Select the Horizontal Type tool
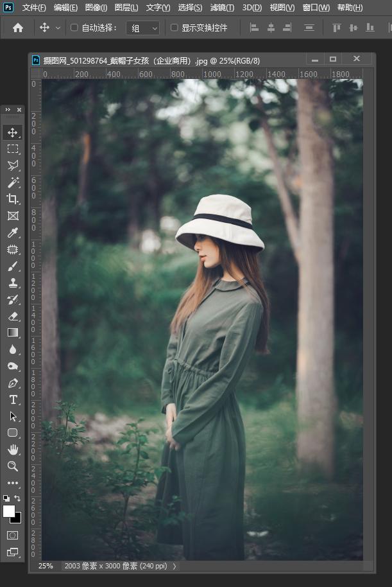 13,399
